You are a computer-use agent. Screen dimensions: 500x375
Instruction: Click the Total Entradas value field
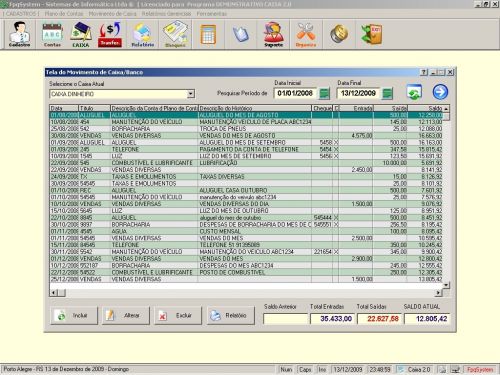pyautogui.click(x=332, y=319)
